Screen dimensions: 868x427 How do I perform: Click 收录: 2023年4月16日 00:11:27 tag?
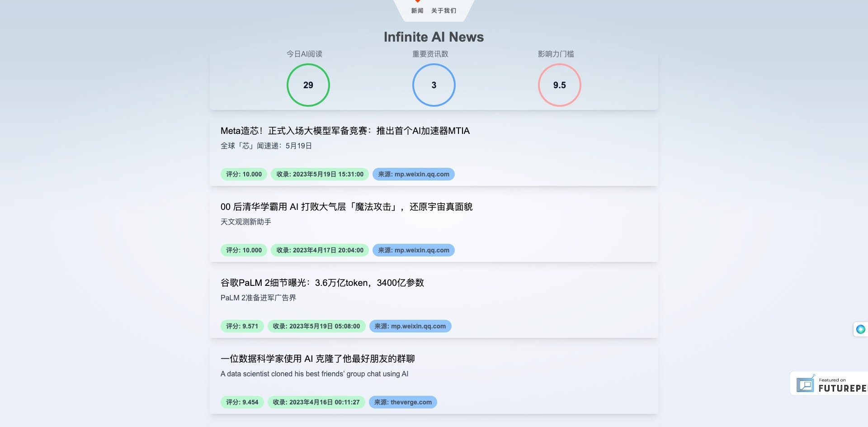pyautogui.click(x=316, y=402)
